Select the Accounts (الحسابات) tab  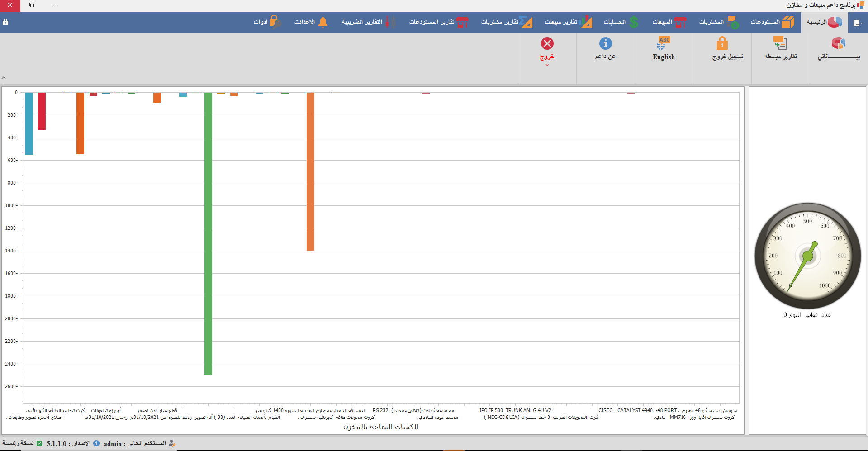coord(621,22)
